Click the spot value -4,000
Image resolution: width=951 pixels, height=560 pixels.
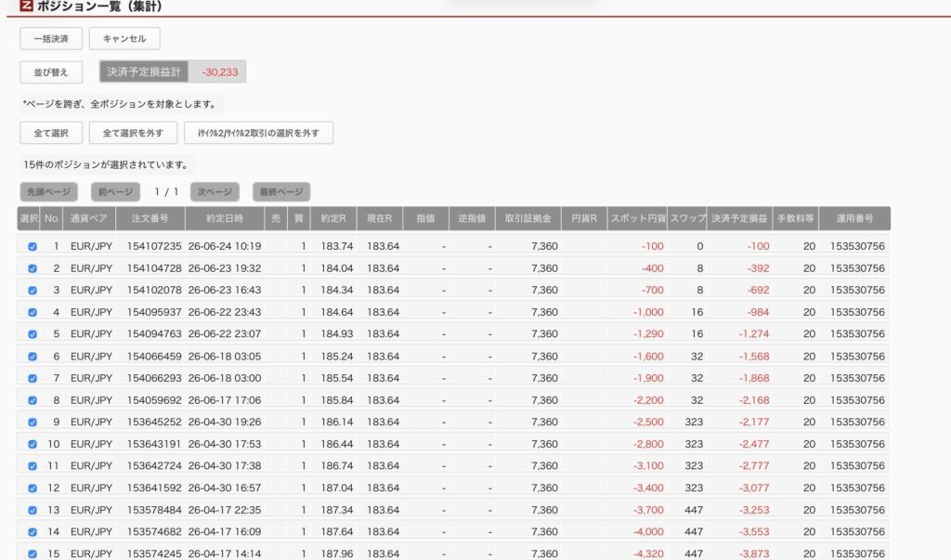648,532
